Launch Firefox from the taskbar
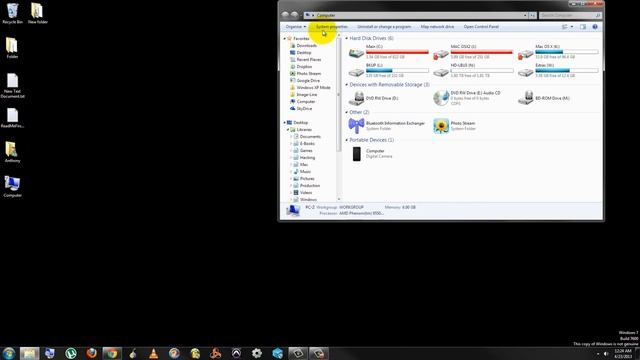Viewport: 640px width, 360px height. (x=92, y=353)
